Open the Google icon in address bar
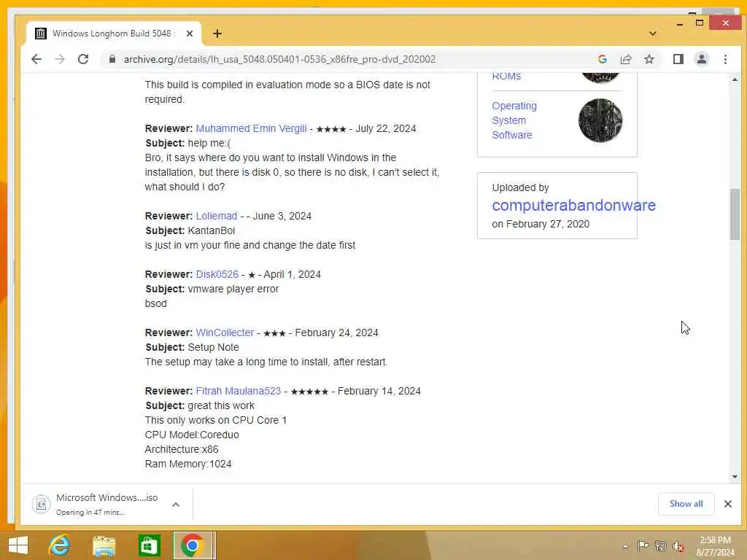Screen dimensions: 747x560 point(602,59)
